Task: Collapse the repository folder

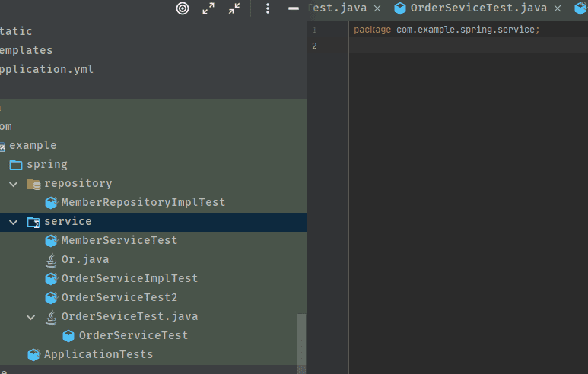Action: pos(14,184)
